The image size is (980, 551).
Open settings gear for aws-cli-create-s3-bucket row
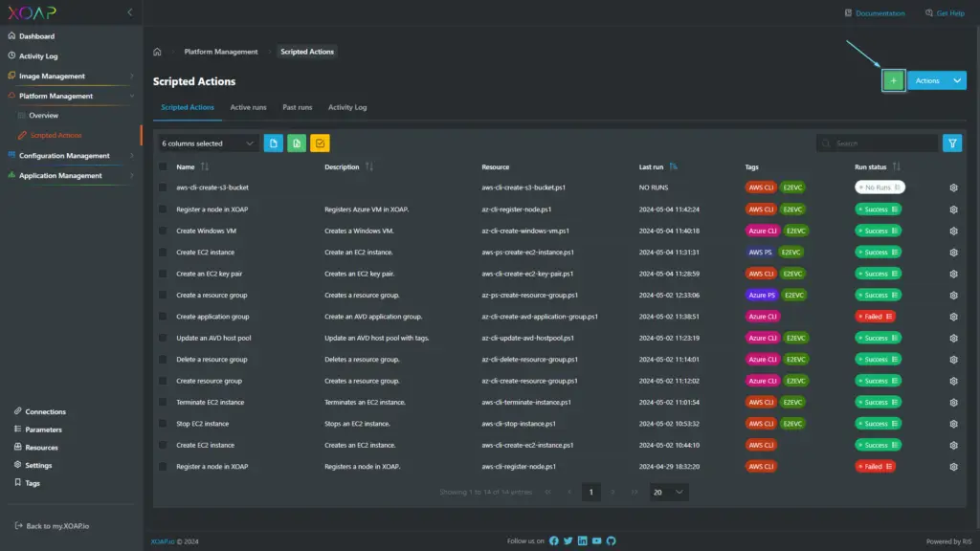pos(953,187)
